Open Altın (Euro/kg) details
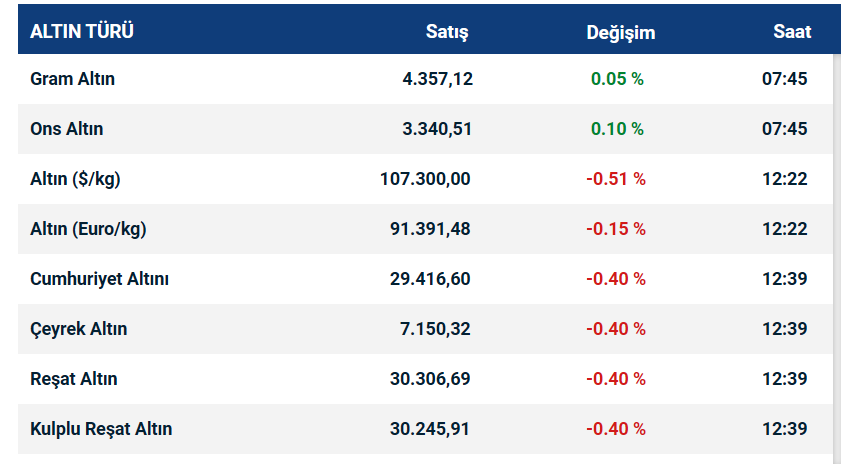Viewport: 841px width, 464px height. (88, 229)
